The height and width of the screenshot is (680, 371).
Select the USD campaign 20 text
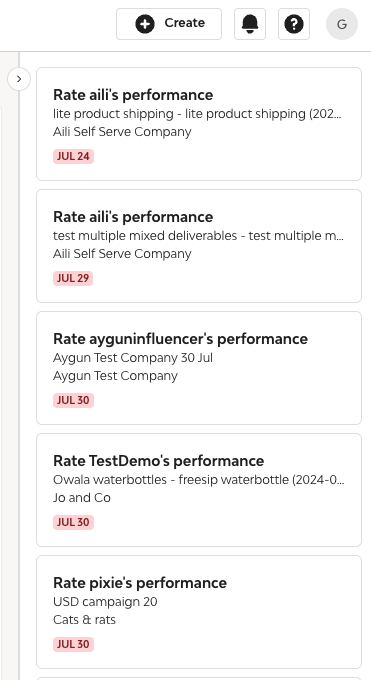click(x=105, y=602)
